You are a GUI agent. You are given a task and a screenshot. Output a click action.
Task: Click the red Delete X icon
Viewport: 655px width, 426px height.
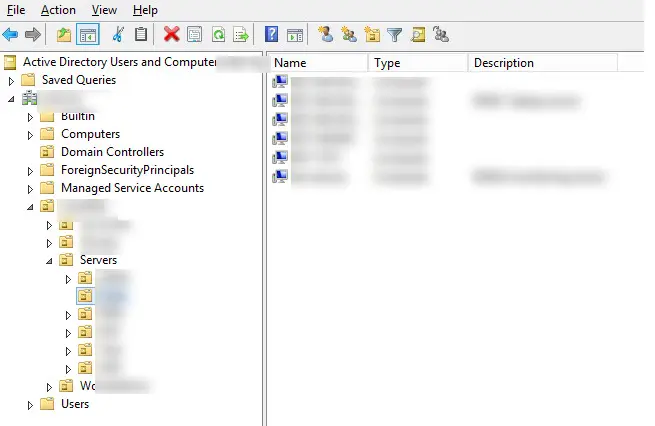171,34
